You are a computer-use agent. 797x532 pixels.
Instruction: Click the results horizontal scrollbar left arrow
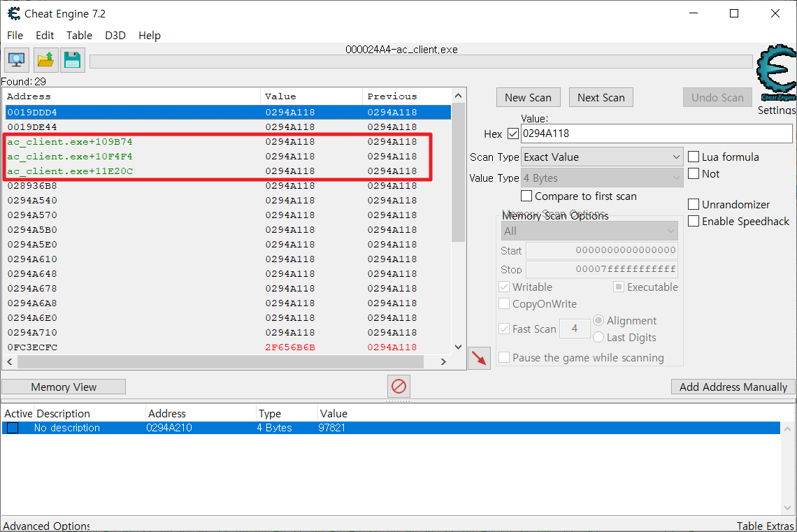[9, 362]
